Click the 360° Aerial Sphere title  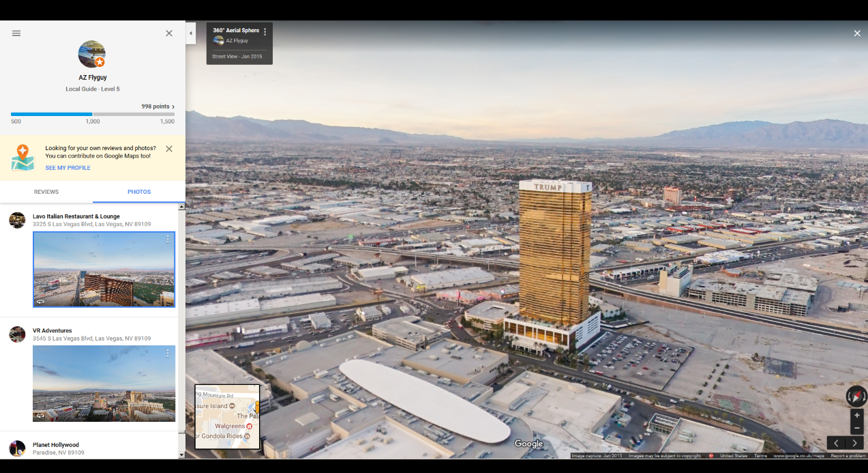tap(236, 30)
